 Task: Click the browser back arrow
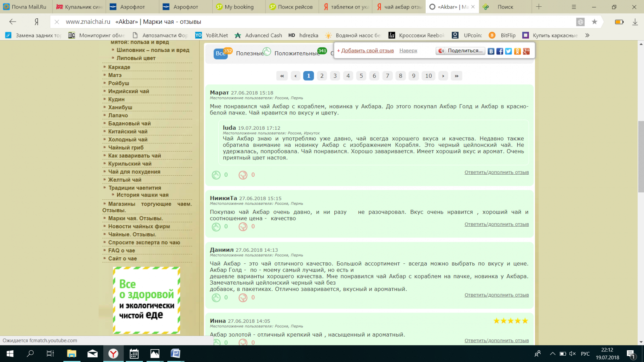13,22
